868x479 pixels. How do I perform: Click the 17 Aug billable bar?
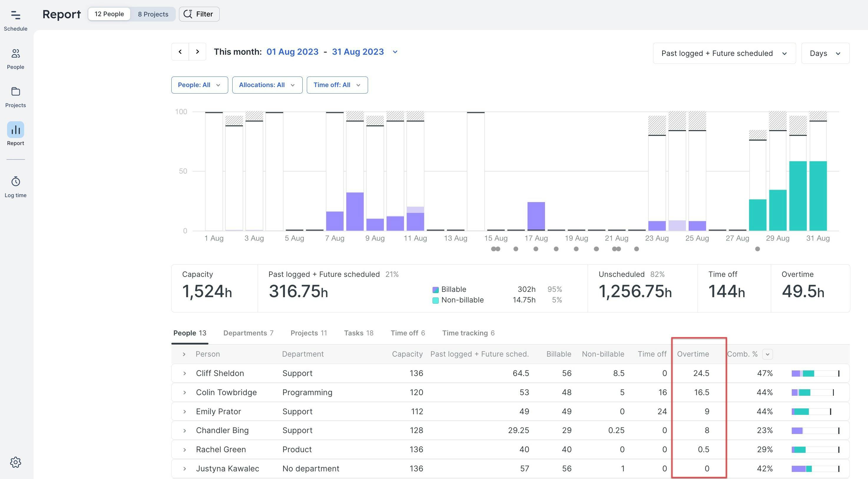(536, 216)
